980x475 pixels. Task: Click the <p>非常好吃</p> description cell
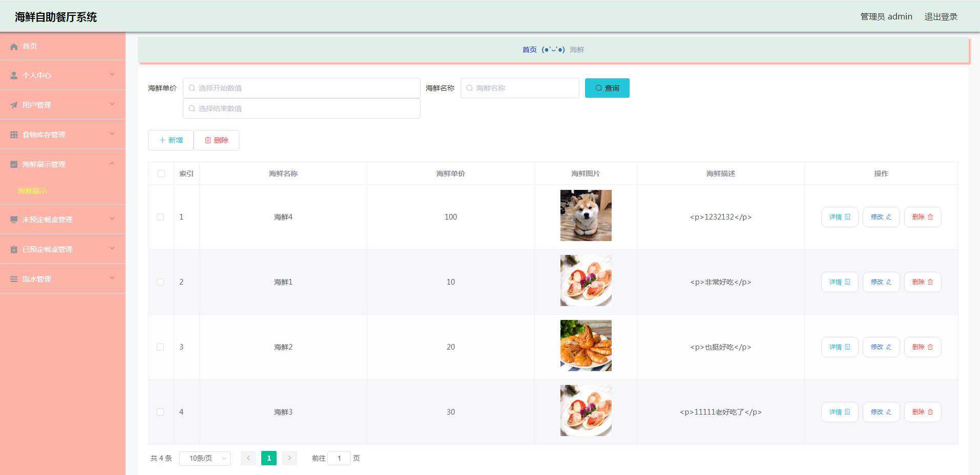721,282
